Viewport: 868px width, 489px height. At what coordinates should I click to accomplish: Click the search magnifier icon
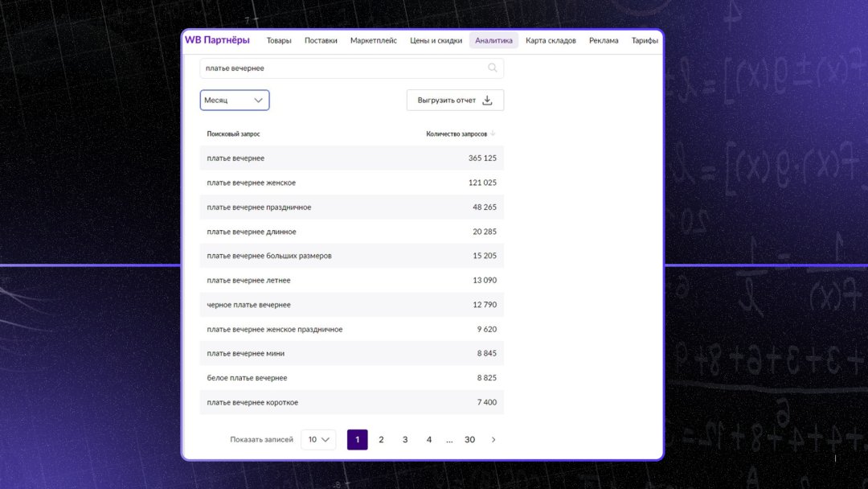[493, 68]
